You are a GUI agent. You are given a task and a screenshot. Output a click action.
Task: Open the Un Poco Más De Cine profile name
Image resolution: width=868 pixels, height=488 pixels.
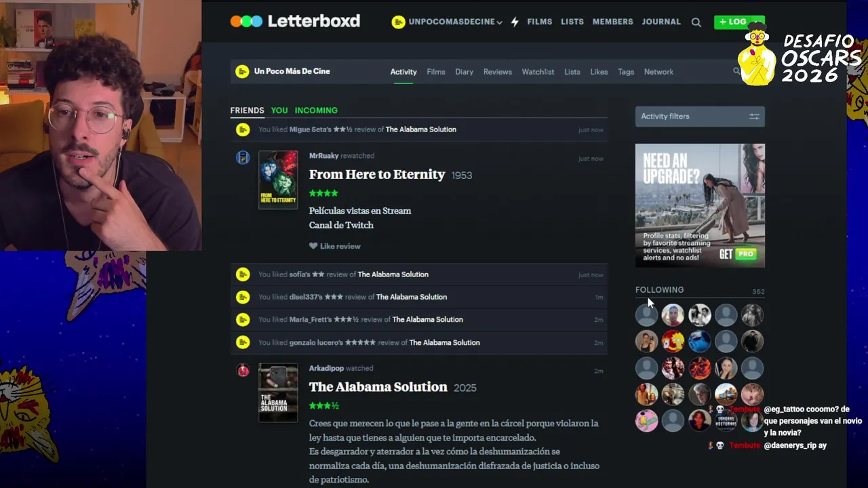click(292, 71)
